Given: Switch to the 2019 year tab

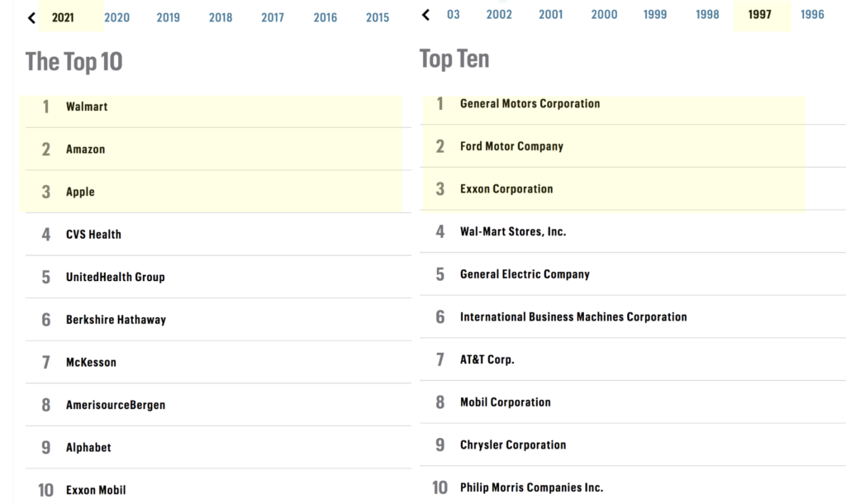Looking at the screenshot, I should point(168,17).
